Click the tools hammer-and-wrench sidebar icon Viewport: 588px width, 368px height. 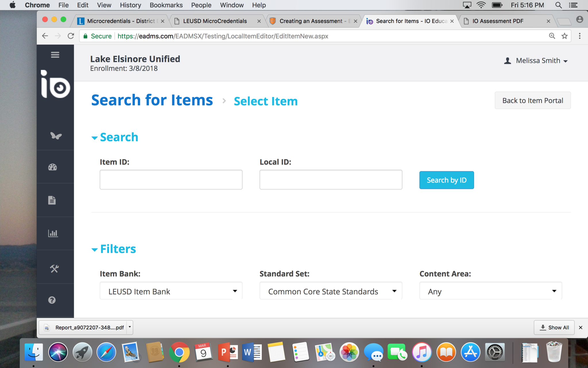pos(54,269)
